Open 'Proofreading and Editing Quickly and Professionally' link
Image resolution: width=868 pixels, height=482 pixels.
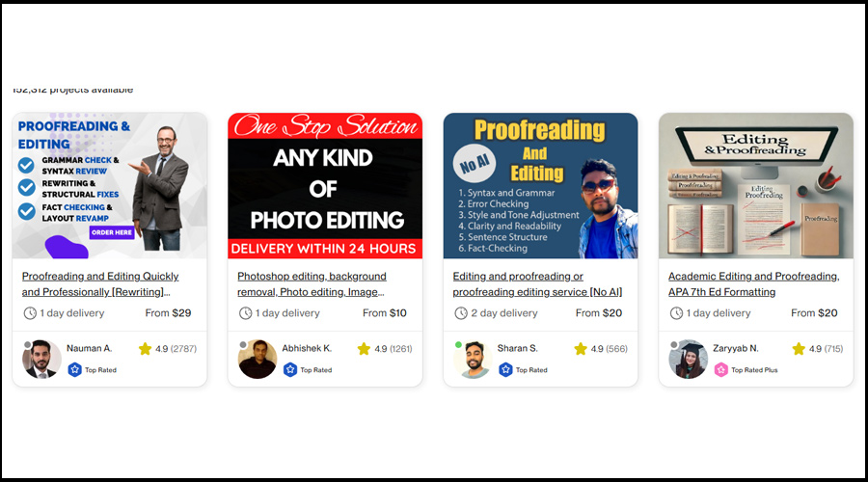click(100, 283)
